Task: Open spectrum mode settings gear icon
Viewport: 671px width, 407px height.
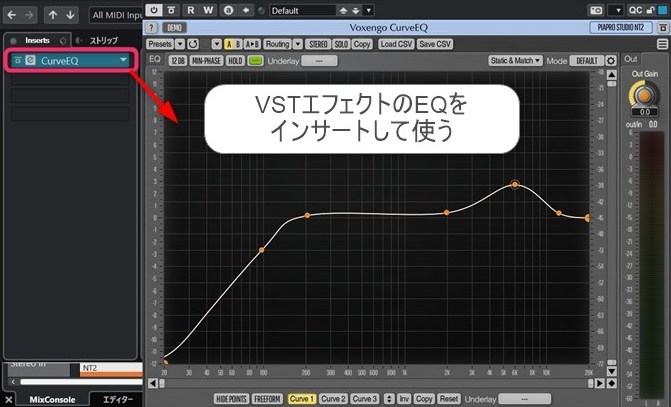Action: [611, 61]
